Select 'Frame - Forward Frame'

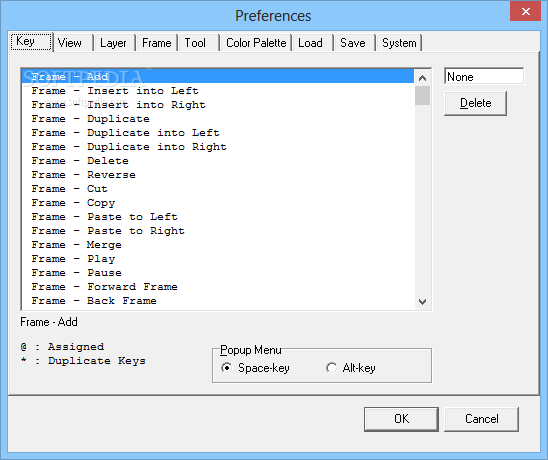click(x=218, y=287)
